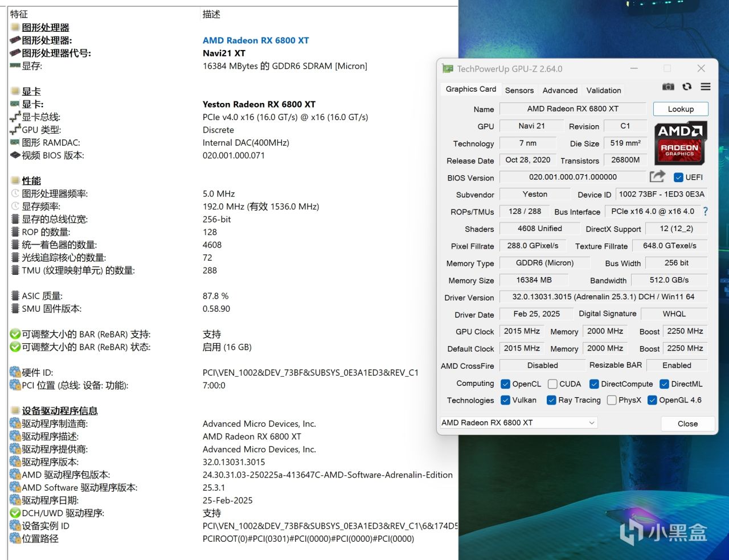Click the Resizable BAR Enabled field

(677, 365)
